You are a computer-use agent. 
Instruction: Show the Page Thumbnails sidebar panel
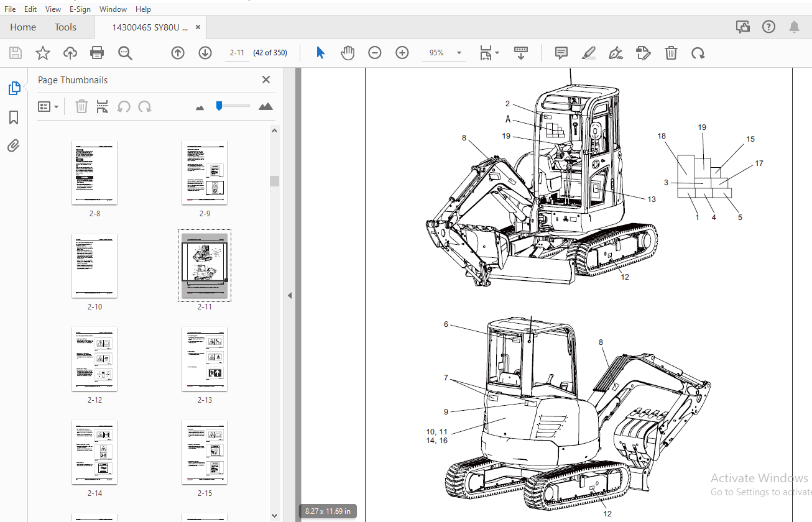click(14, 88)
